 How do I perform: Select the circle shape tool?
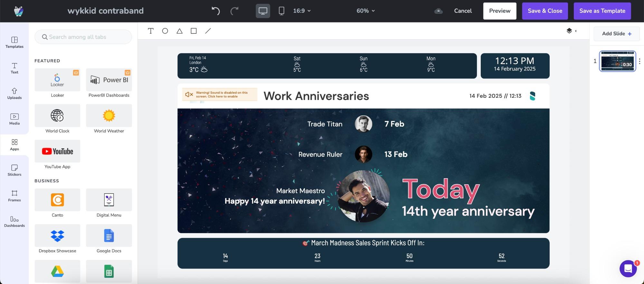[x=165, y=31]
